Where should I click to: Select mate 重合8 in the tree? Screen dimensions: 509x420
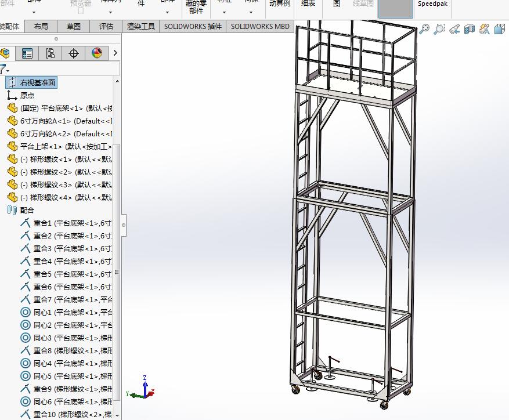(66, 350)
